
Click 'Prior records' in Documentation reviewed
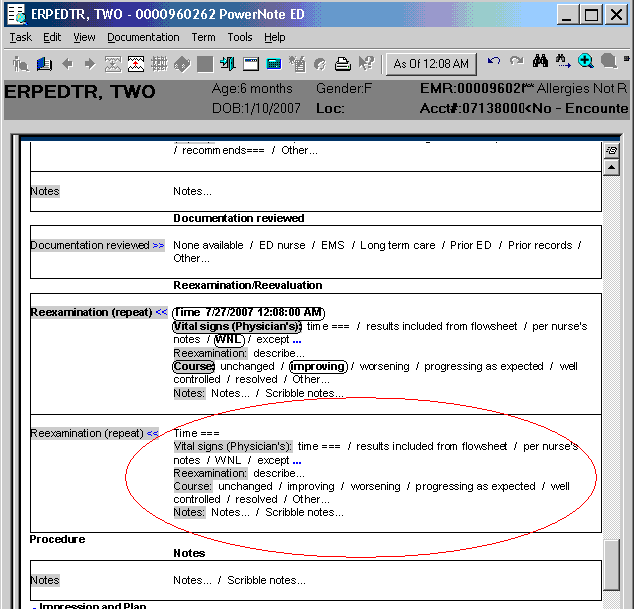click(540, 246)
